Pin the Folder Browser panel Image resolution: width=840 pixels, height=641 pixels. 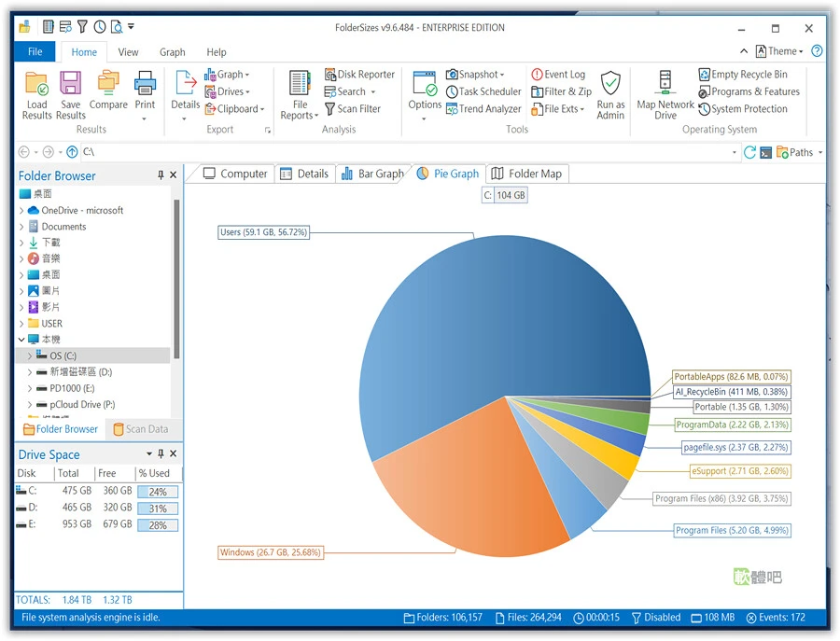pyautogui.click(x=161, y=175)
